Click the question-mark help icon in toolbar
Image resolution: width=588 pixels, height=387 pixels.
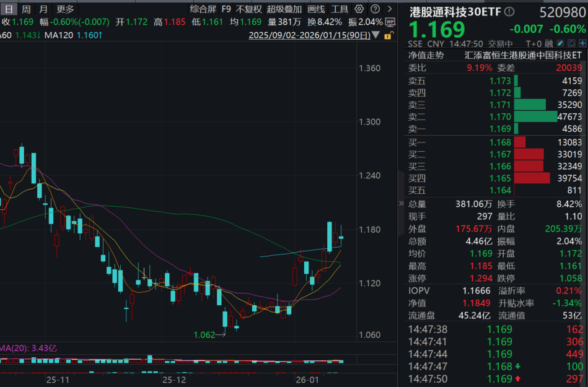(375, 10)
